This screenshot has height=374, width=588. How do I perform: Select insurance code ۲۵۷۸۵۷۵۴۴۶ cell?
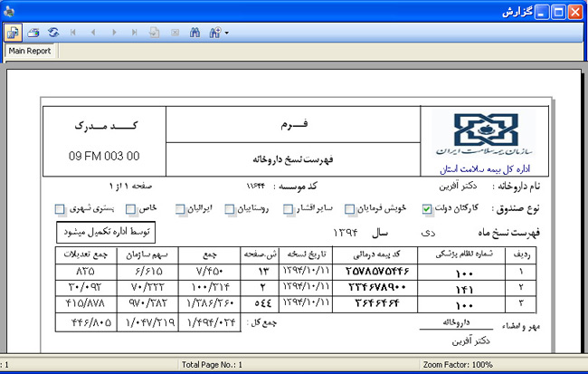click(377, 271)
